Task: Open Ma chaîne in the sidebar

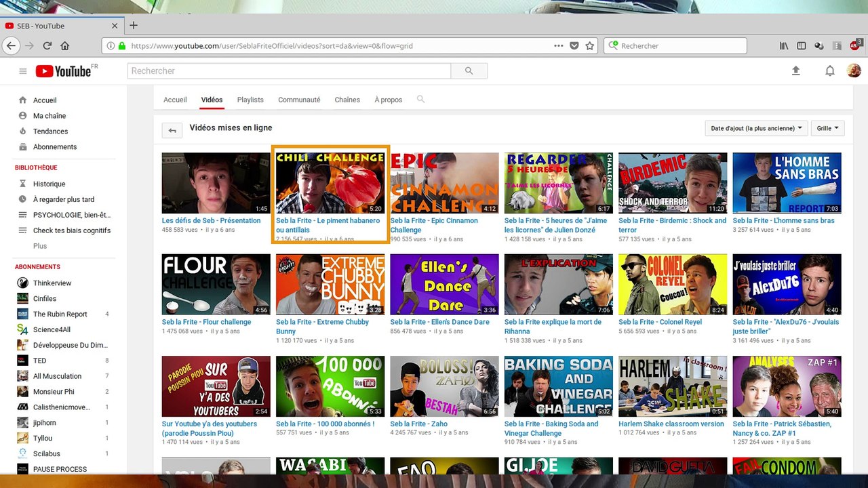Action: point(50,116)
